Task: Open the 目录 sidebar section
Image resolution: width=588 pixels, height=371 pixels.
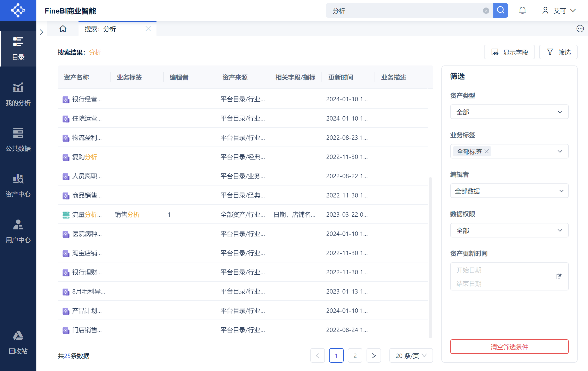Action: [18, 49]
